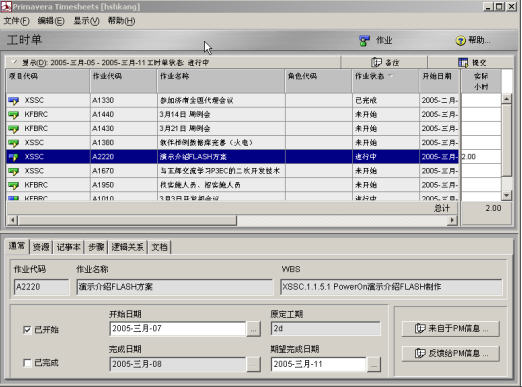The width and height of the screenshot is (522, 387).
Task: Click the 作业名称 field in detail panel
Action: [175, 287]
